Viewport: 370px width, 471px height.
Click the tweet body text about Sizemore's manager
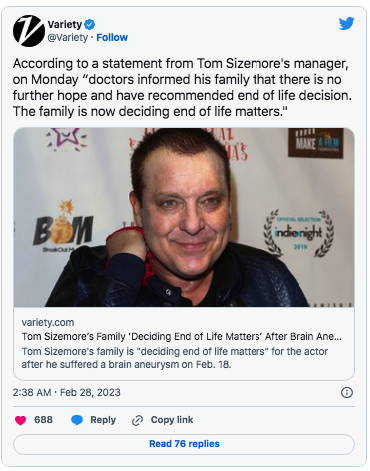click(x=182, y=87)
